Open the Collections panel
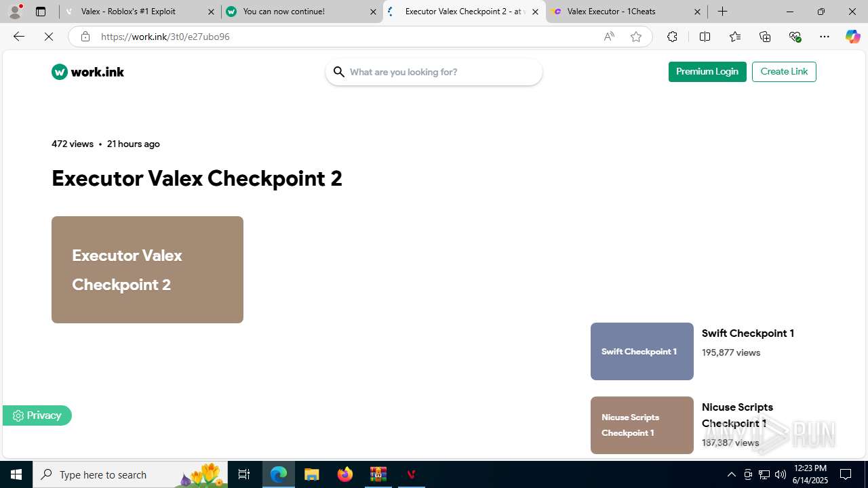868x488 pixels. [765, 37]
